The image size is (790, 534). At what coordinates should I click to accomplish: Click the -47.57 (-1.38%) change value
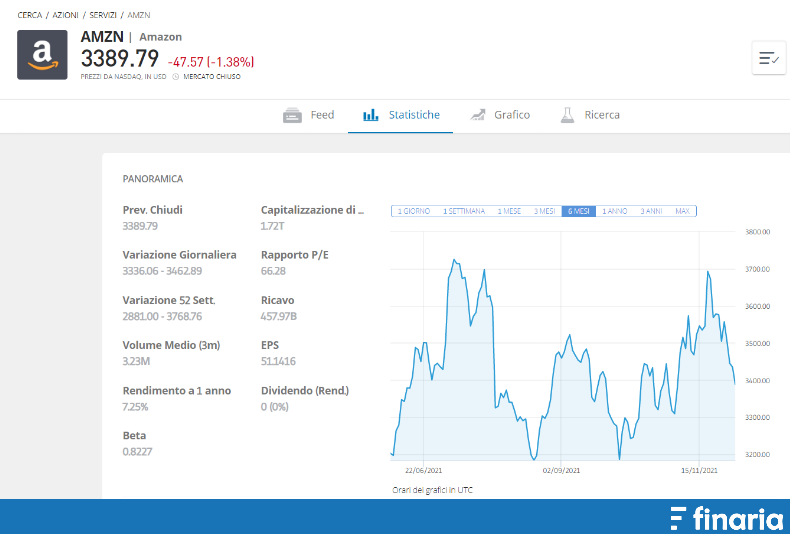coord(211,62)
